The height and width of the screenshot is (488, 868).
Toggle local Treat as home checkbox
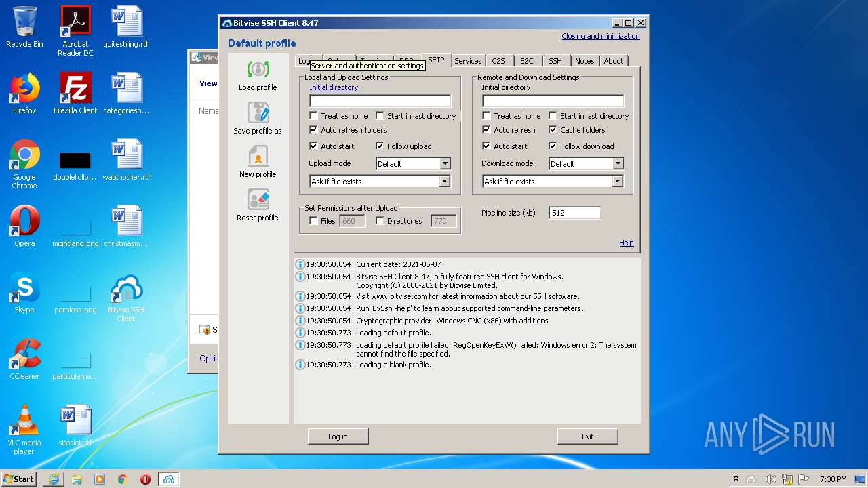(x=313, y=116)
